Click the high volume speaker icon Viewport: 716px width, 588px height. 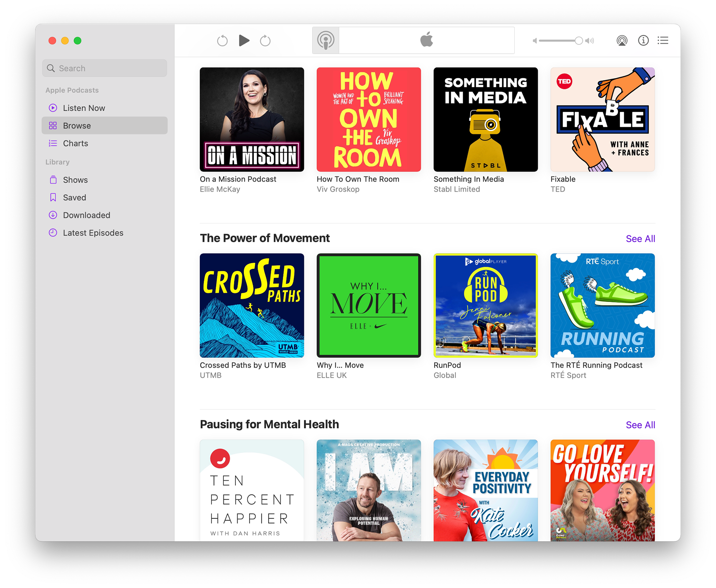(x=590, y=41)
